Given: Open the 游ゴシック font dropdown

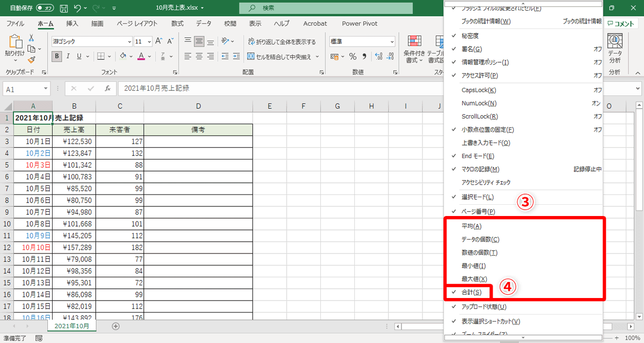Looking at the screenshot, I should [129, 41].
